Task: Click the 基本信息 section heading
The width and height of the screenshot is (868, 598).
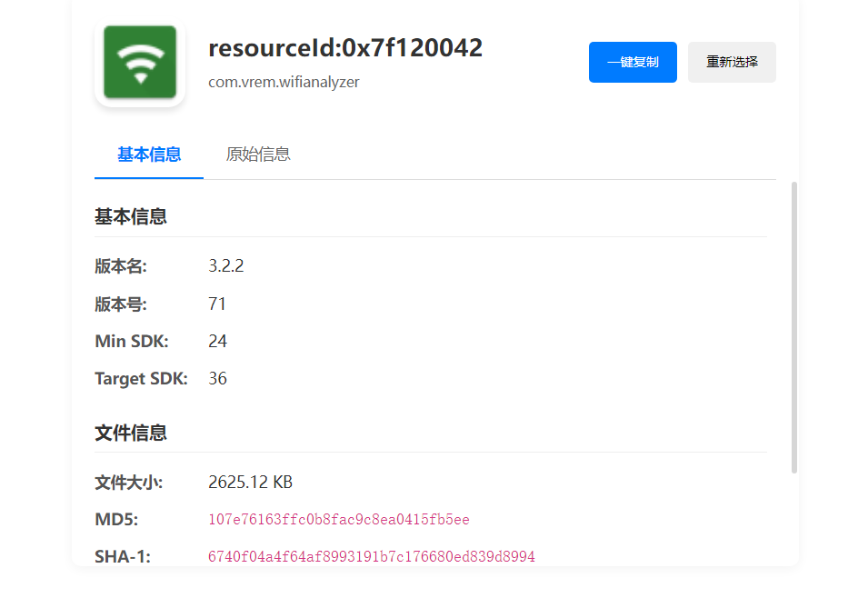Action: tap(131, 217)
